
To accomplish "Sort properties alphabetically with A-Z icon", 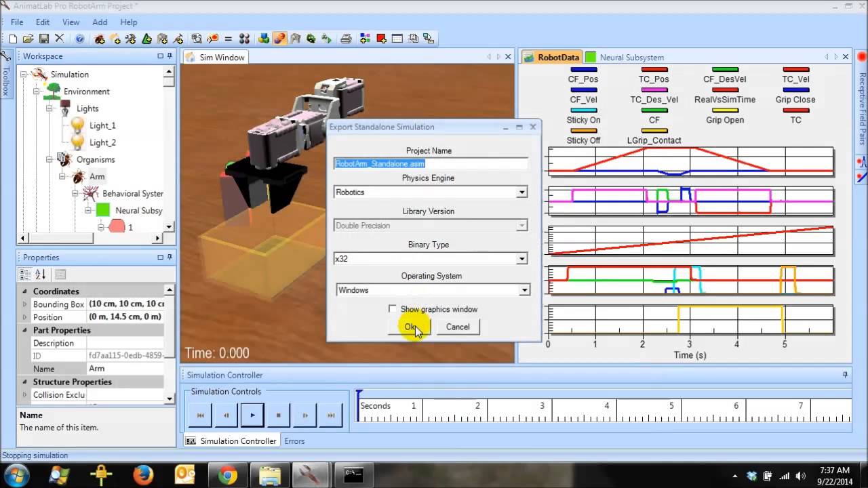I will pos(41,274).
